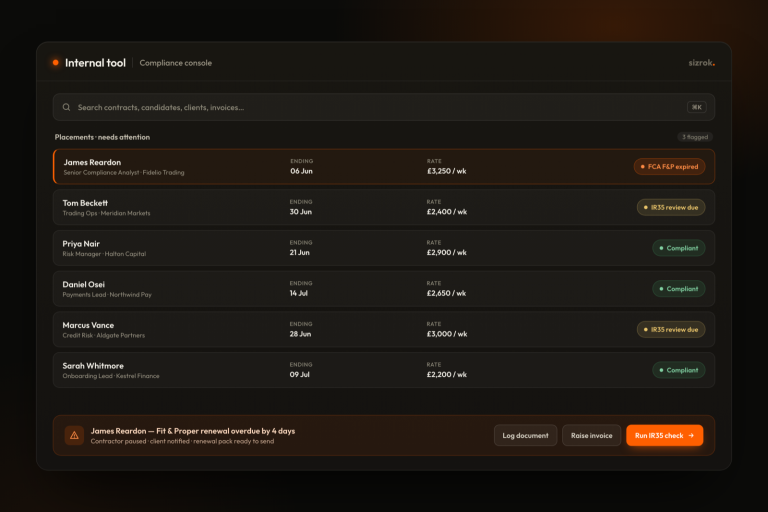
Task: Click the £3,250 / wk rate
Action: point(447,171)
